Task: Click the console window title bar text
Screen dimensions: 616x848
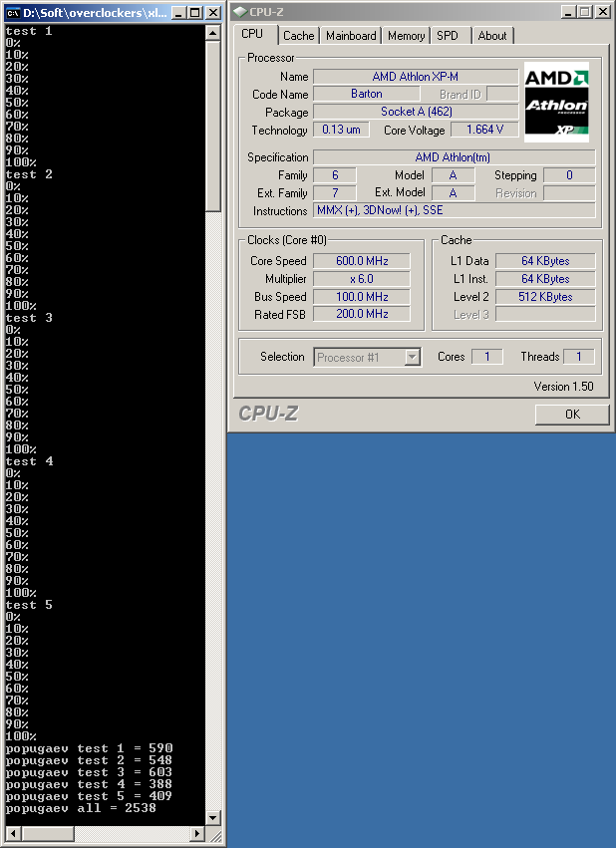Action: point(95,12)
